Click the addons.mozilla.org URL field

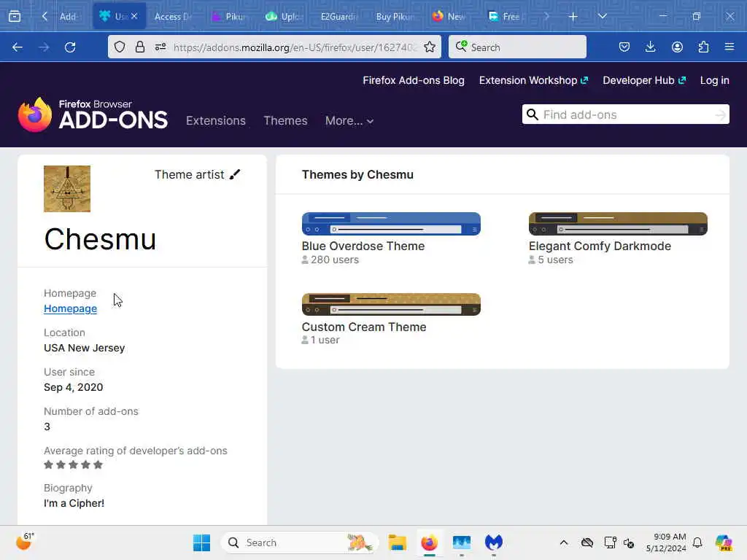click(295, 47)
